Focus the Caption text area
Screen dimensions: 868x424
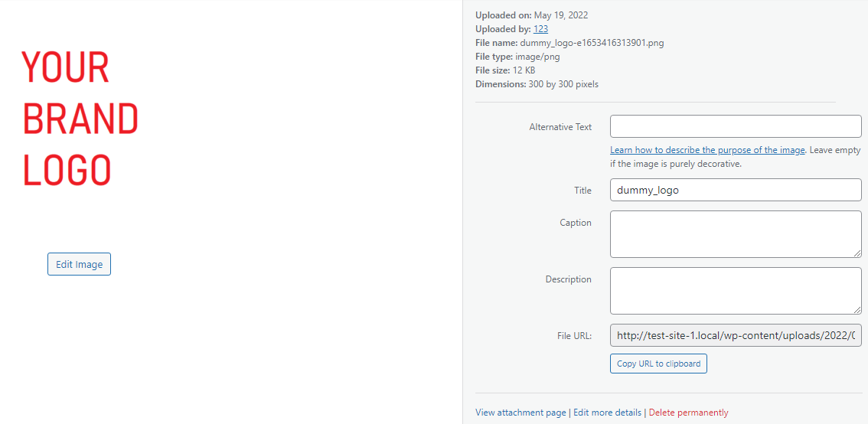click(x=736, y=234)
